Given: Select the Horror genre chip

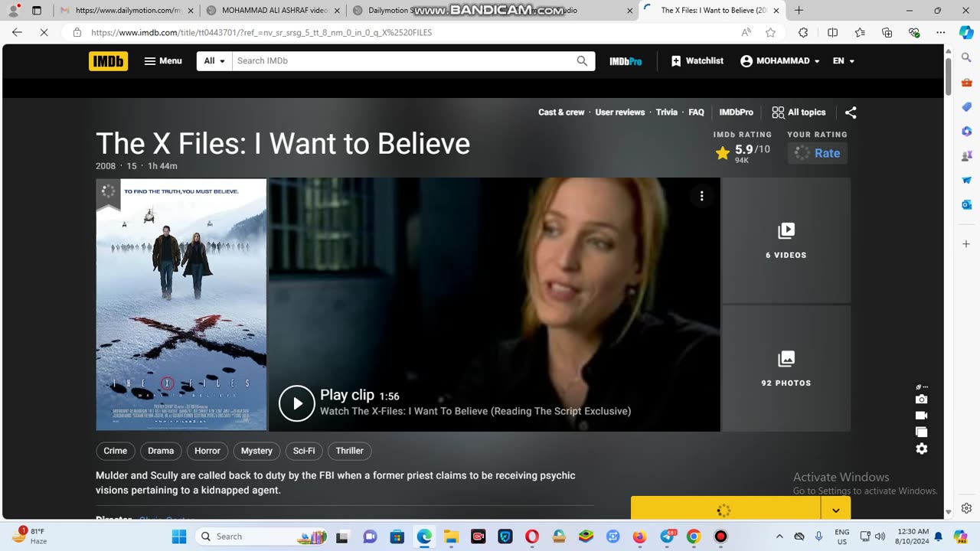Looking at the screenshot, I should pyautogui.click(x=207, y=451).
